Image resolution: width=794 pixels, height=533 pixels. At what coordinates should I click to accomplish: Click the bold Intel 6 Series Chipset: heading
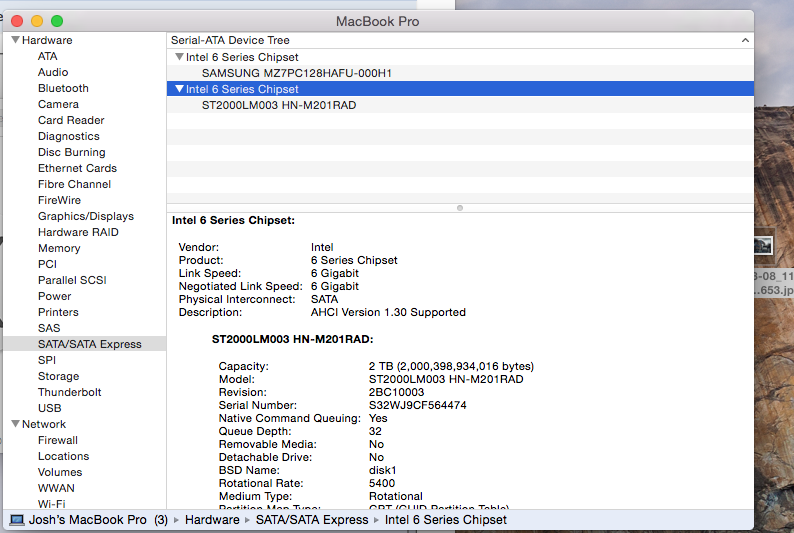coord(233,220)
